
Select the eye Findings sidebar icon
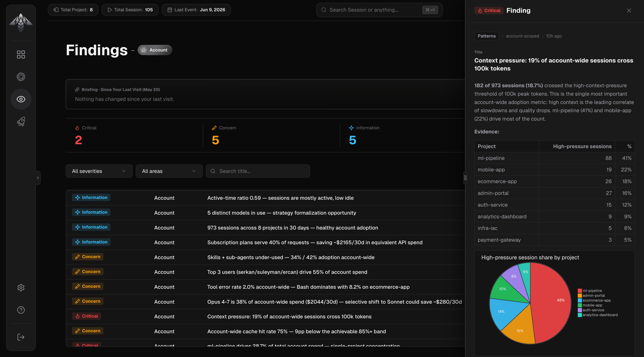pyautogui.click(x=21, y=99)
